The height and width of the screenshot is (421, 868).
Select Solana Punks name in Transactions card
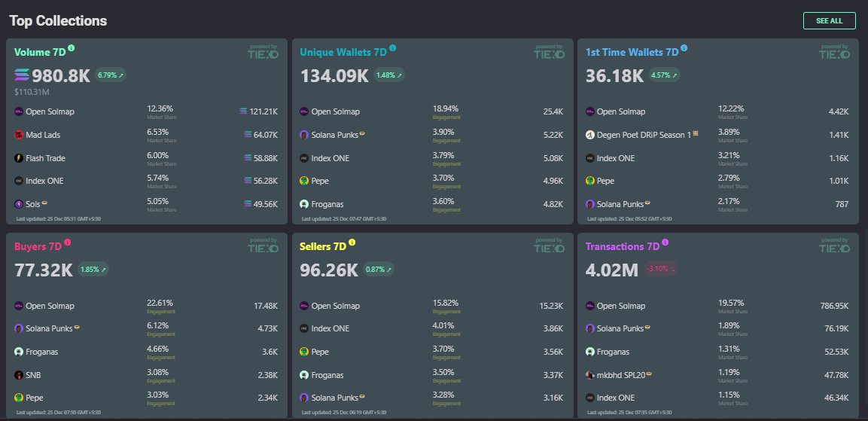pos(620,328)
